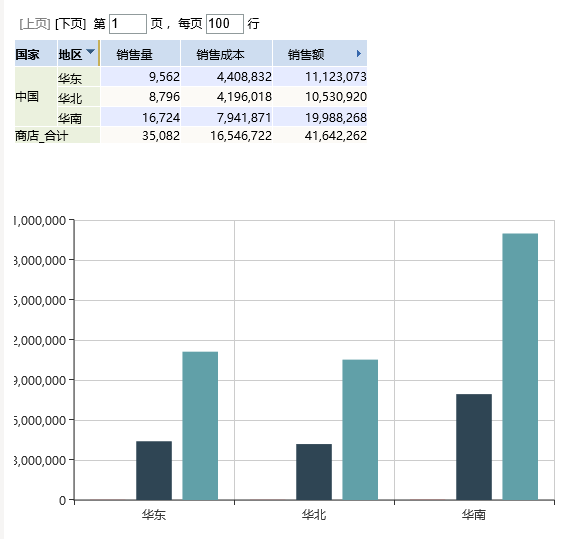Viewport: 588px width, 539px height.
Task: Click the 19,988,268 sales value cell
Action: pos(320,117)
